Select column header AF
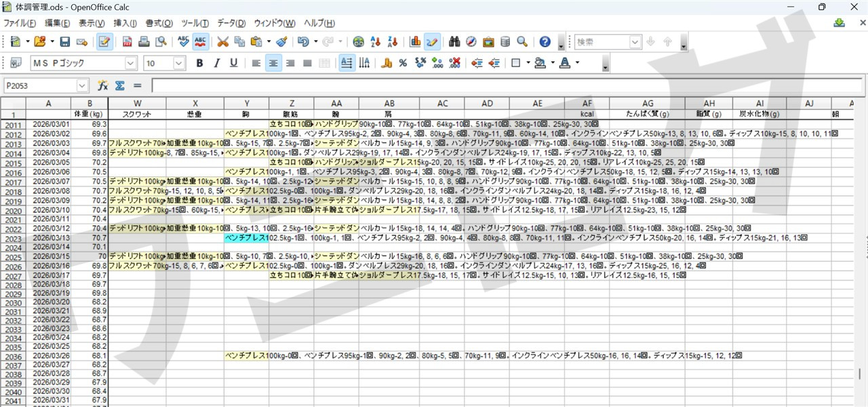868x407 pixels. [587, 103]
